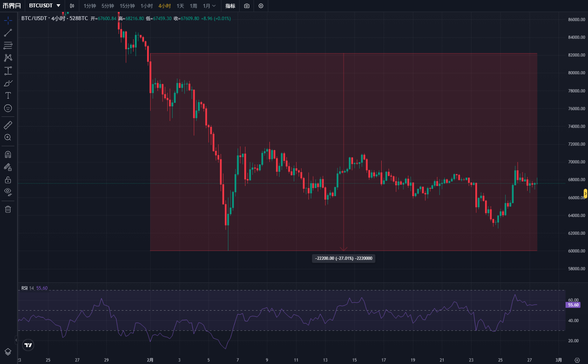Open the 指标 indicators button

pos(230,6)
